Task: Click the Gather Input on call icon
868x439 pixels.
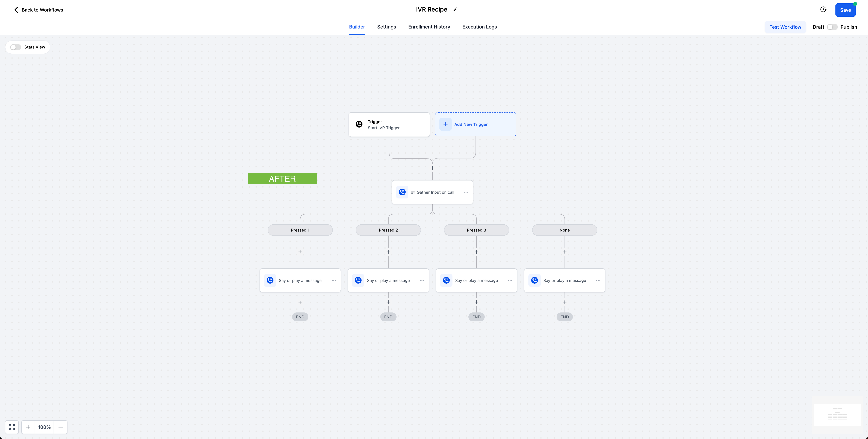Action: [x=402, y=192]
